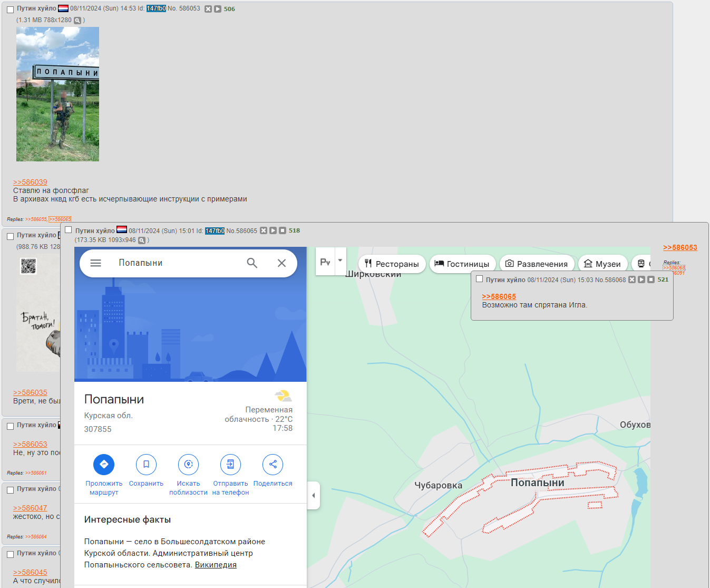Click the Сохранить bookmark icon
The height and width of the screenshot is (588, 710).
coord(146,465)
